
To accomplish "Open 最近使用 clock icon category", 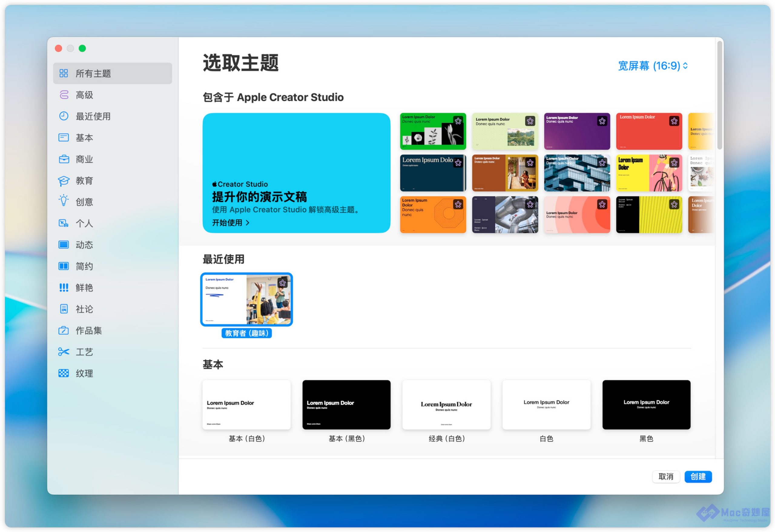I will (63, 116).
